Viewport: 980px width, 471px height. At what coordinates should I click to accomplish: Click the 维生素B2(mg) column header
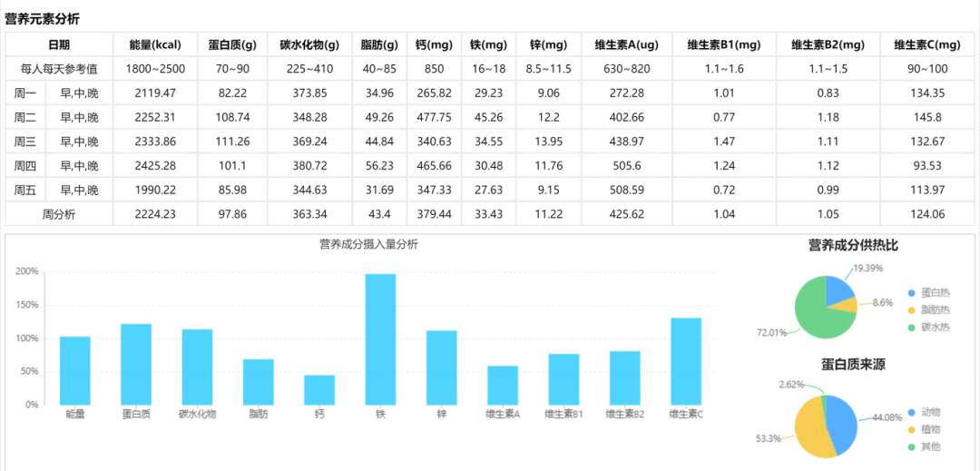[828, 44]
